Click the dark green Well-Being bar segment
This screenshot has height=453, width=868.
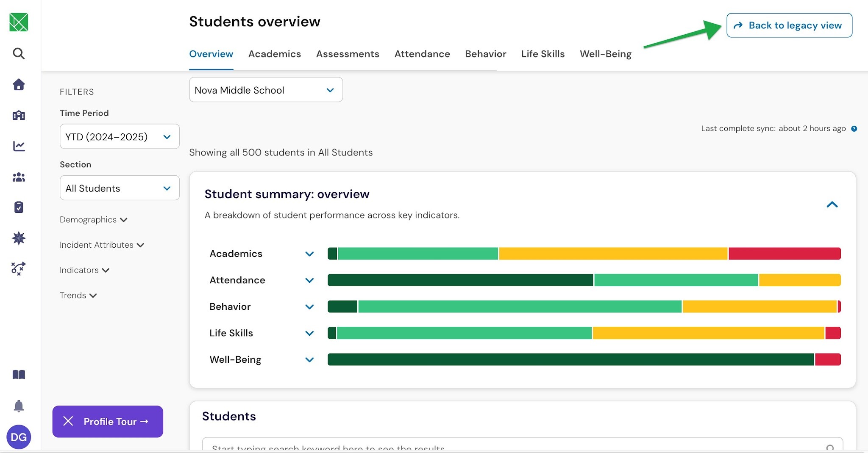pyautogui.click(x=571, y=359)
